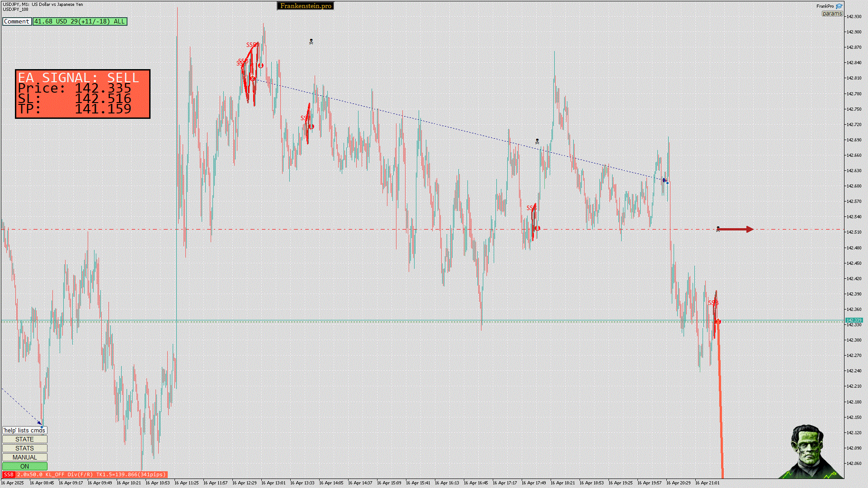This screenshot has height=488, width=868.
Task: Click the skull marker near 13:33
Action: tap(311, 42)
